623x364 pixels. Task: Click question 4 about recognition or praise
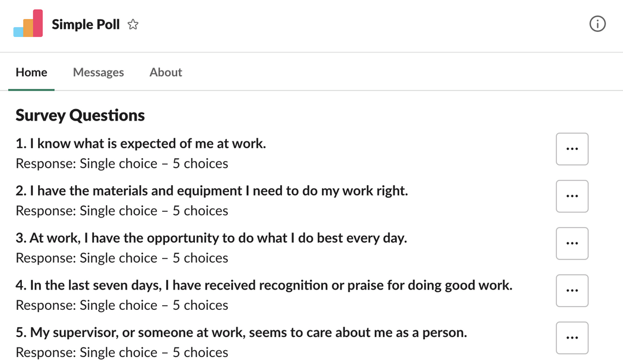tap(264, 285)
